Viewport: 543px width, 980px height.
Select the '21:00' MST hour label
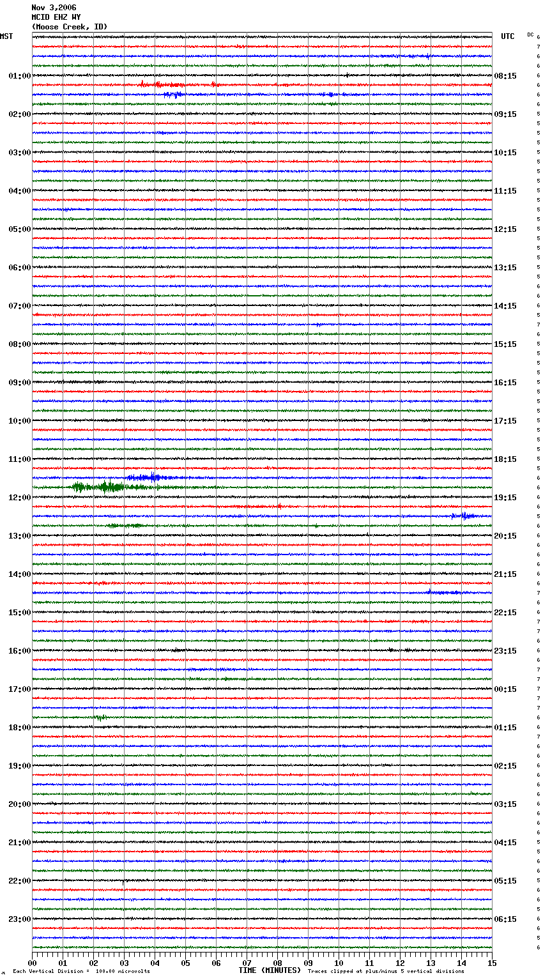20,843
